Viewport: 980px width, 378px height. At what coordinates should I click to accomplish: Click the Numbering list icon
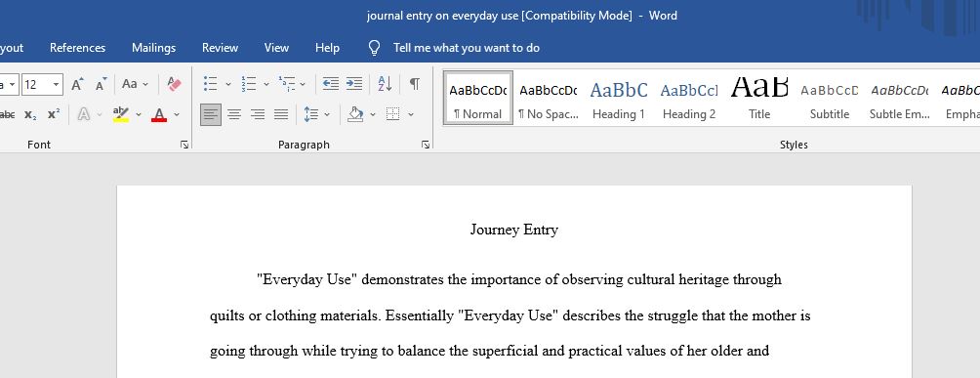(x=249, y=84)
